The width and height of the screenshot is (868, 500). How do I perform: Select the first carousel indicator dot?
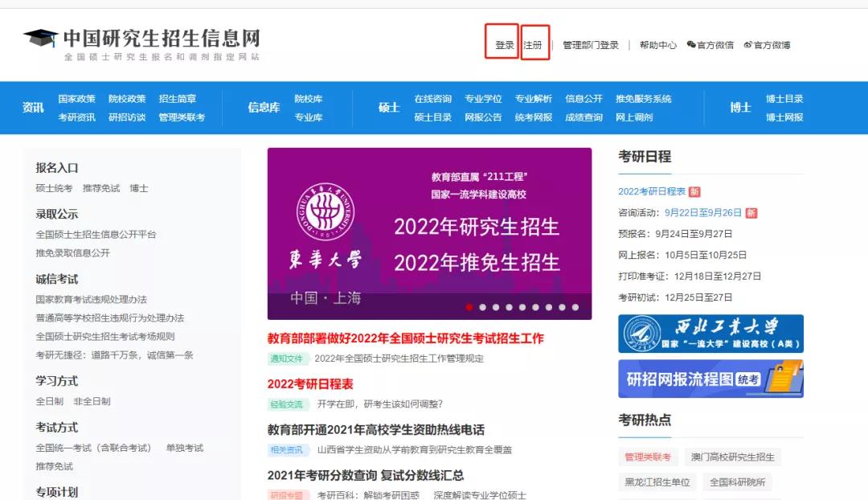[469, 307]
